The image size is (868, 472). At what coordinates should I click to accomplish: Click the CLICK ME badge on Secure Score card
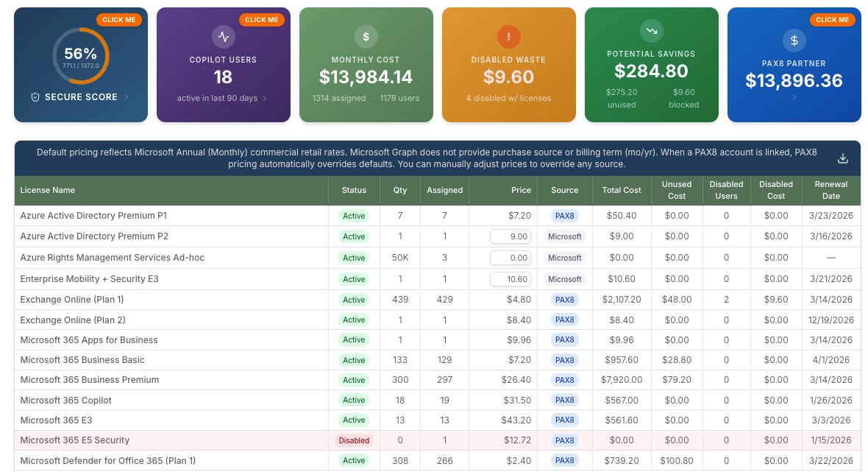point(119,19)
